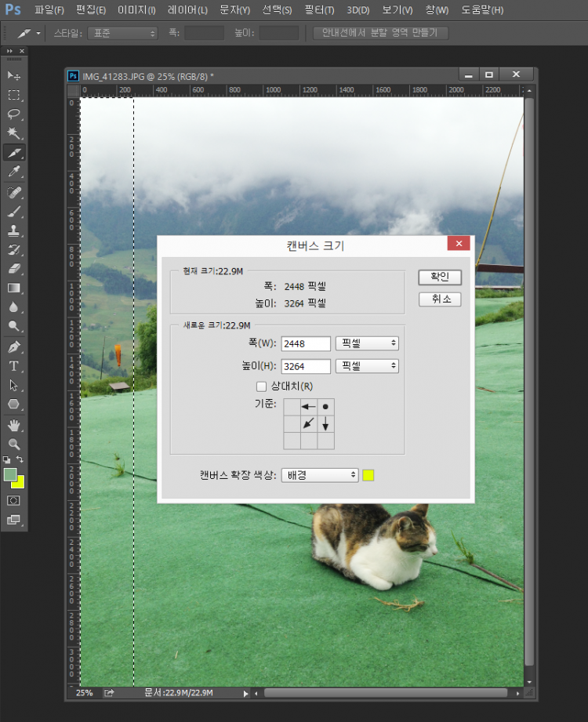Select the Lasso tool

(14, 114)
